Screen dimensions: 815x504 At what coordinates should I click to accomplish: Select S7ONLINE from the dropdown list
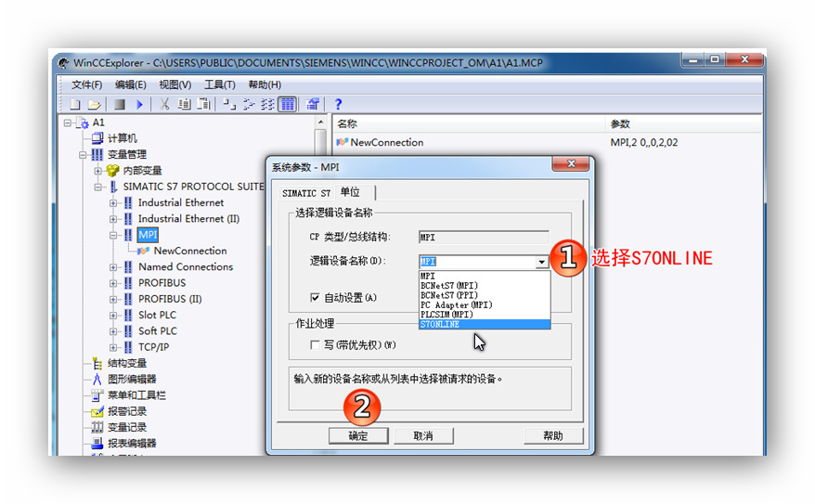click(x=485, y=324)
